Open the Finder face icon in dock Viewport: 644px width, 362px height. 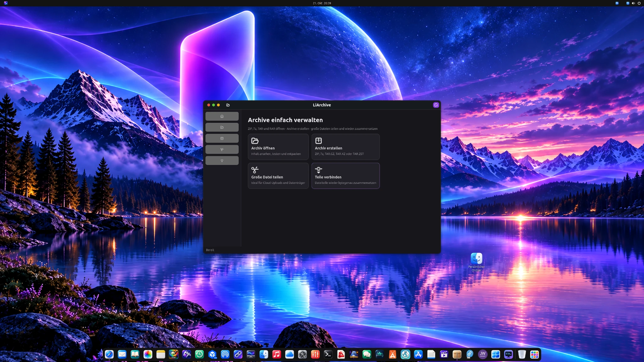[x=264, y=354]
